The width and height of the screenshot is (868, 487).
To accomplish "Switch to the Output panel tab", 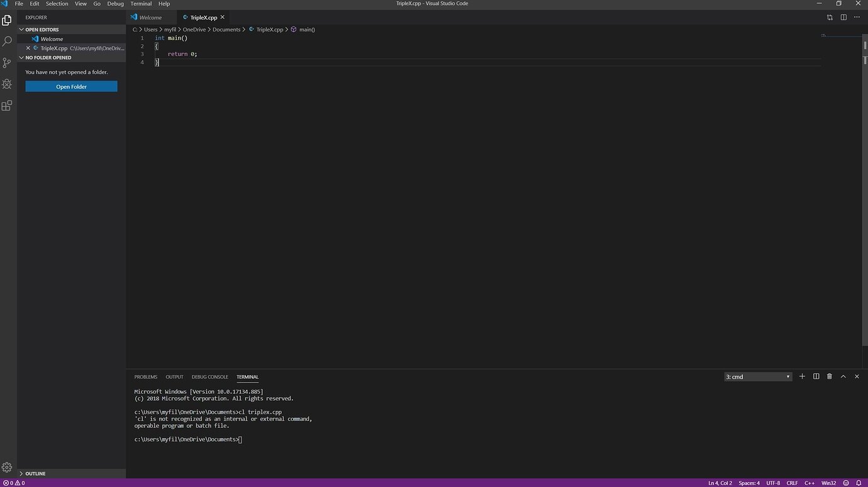I will (174, 377).
